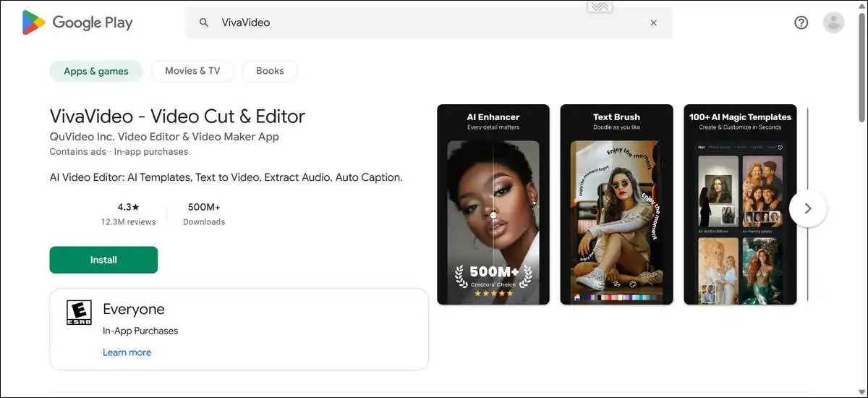The height and width of the screenshot is (398, 868).
Task: Switch to the Movies & TV tab
Action: (x=192, y=71)
